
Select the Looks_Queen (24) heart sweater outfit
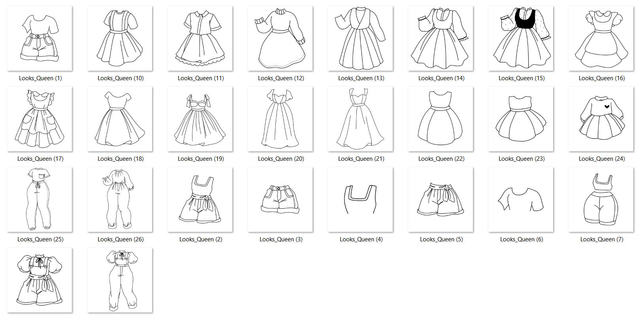coord(601,119)
